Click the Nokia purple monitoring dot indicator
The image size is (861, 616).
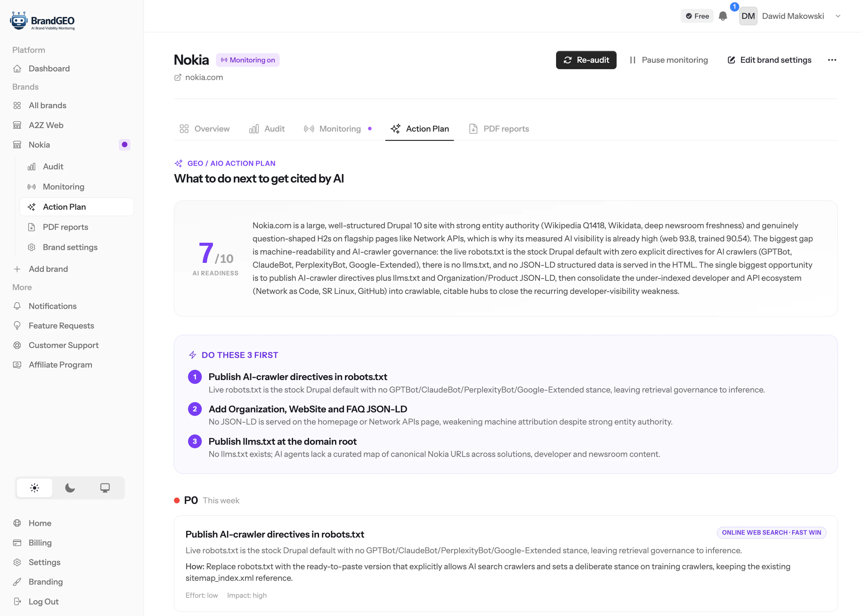pyautogui.click(x=125, y=144)
